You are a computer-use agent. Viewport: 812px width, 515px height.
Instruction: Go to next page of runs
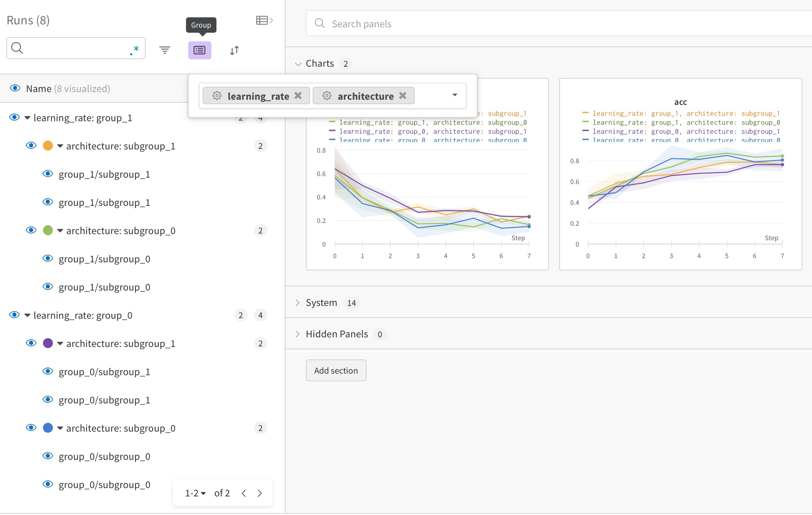[260, 493]
